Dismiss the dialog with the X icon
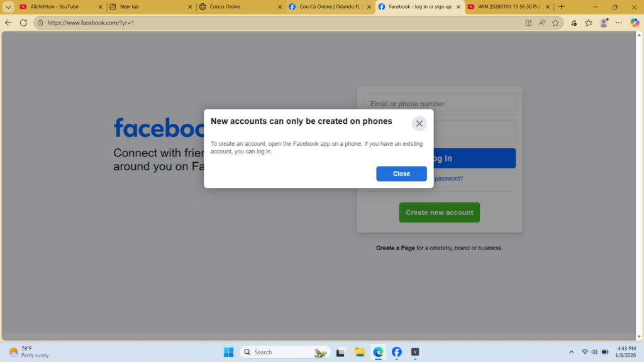 coord(419,123)
